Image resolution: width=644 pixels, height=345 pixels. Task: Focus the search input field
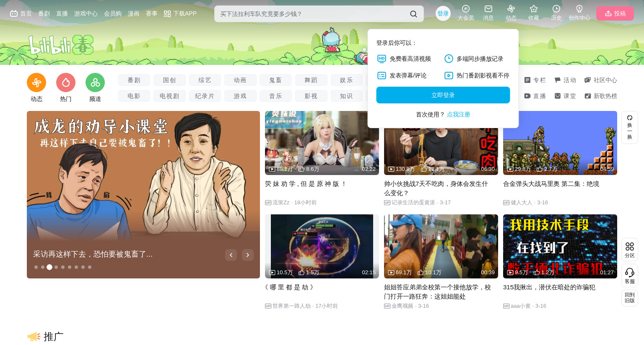(x=312, y=14)
